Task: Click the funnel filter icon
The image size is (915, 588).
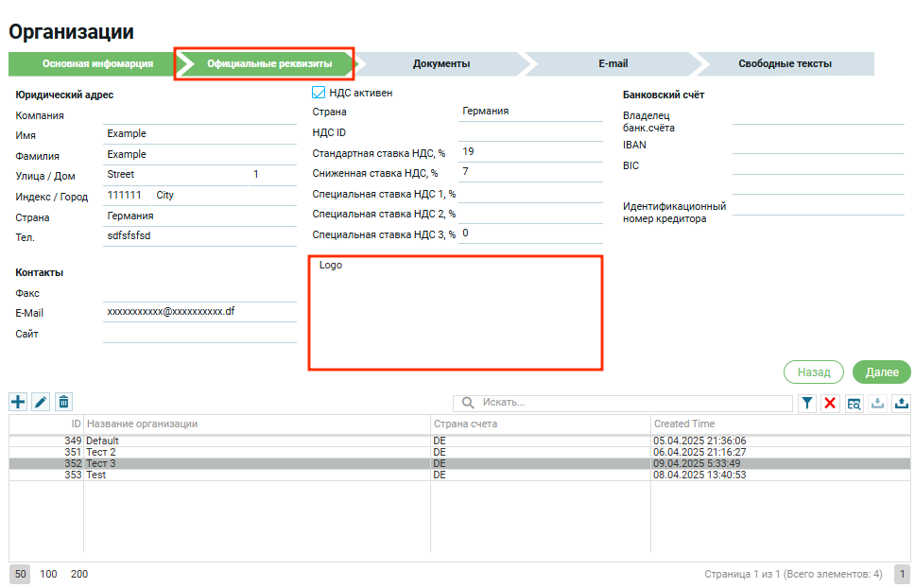Action: 807,404
